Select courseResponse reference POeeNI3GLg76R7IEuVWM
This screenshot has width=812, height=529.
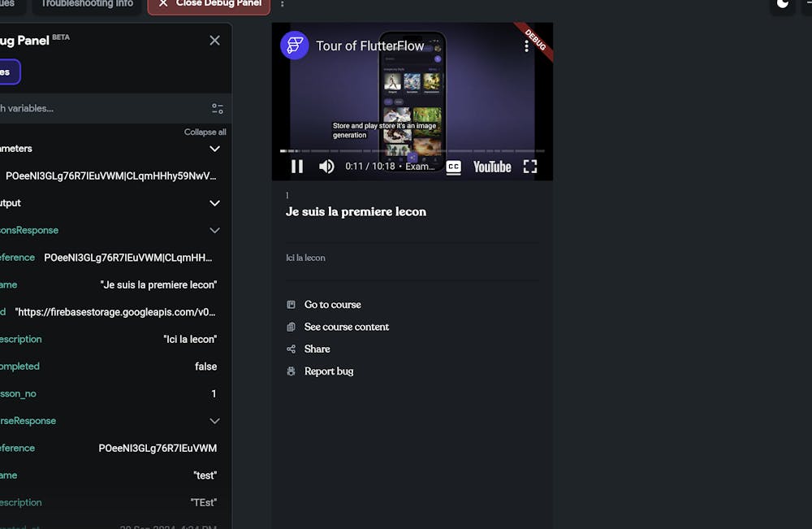click(x=158, y=449)
